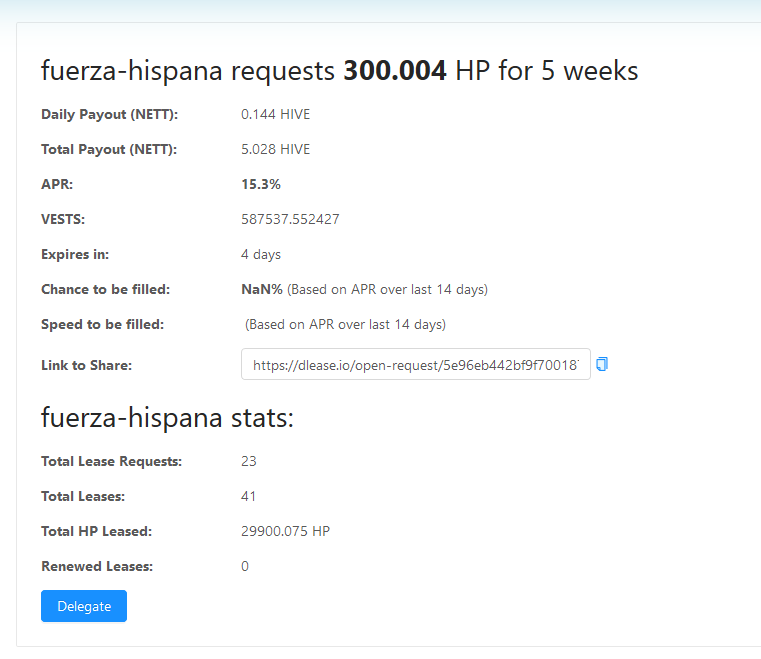
Task: Click the 'APR:' label
Action: coord(57,184)
